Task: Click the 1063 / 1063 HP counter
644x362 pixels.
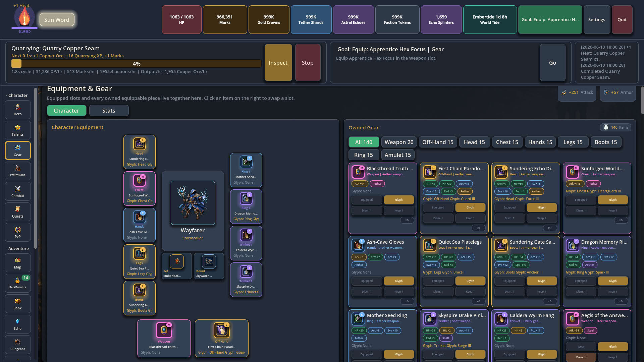Action: pos(181,19)
